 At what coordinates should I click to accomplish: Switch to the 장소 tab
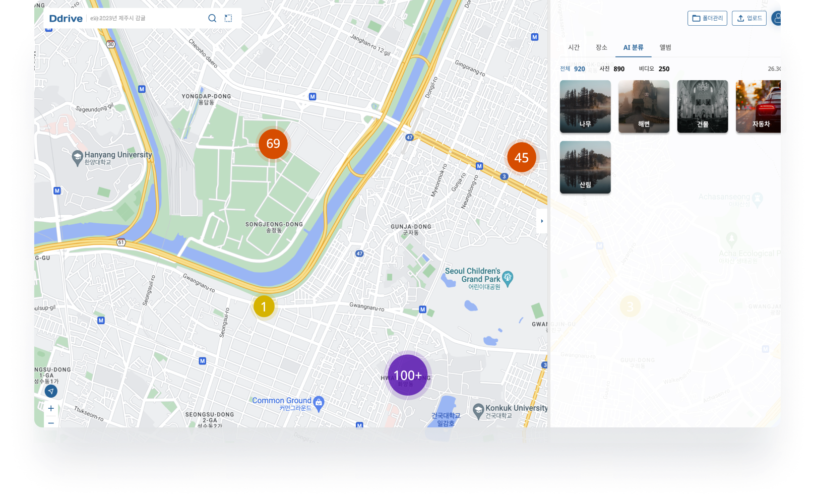point(601,47)
